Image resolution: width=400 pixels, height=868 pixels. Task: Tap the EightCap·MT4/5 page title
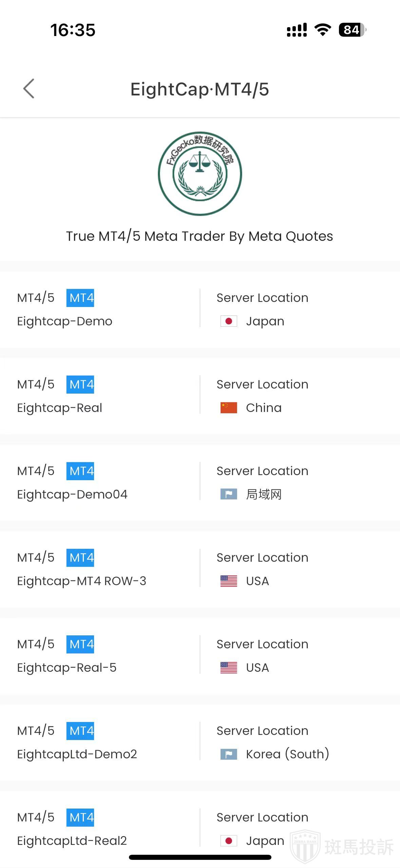[200, 89]
